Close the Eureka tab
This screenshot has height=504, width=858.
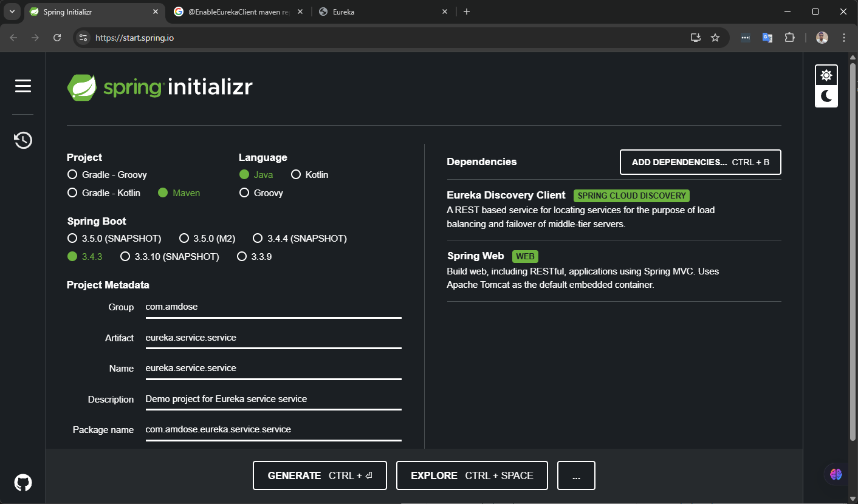[x=445, y=12]
